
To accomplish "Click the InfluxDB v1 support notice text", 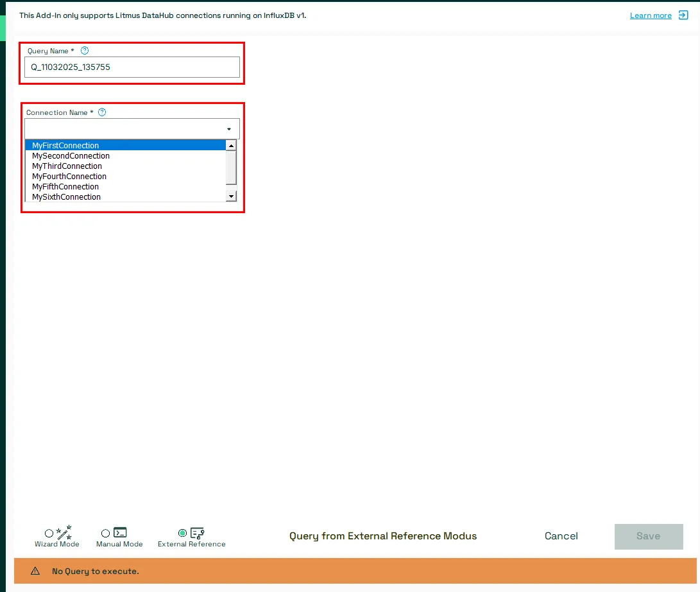I will (x=163, y=15).
